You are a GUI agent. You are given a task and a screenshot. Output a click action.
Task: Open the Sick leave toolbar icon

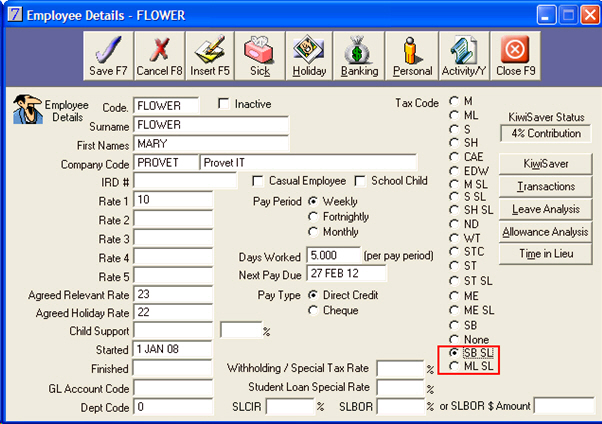coord(260,56)
